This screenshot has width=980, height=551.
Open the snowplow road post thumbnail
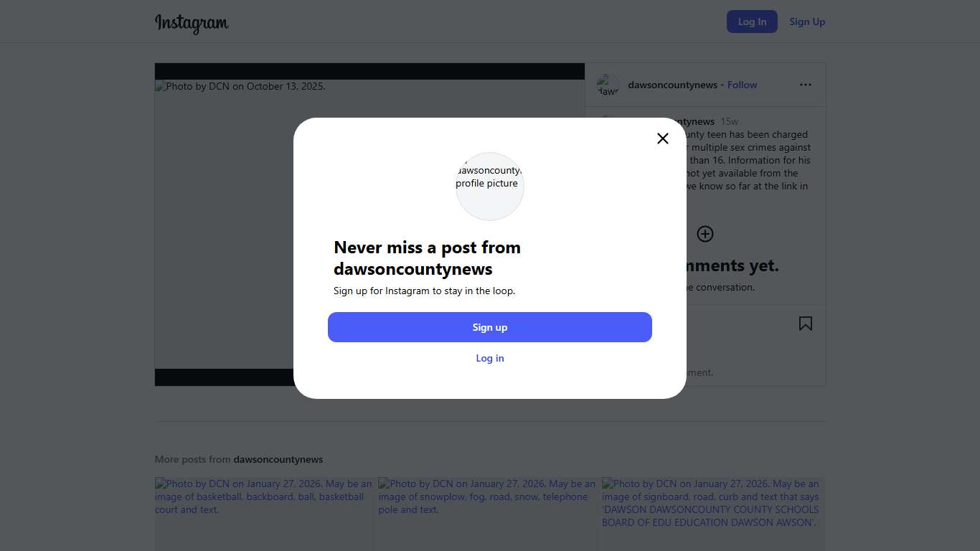[488, 514]
